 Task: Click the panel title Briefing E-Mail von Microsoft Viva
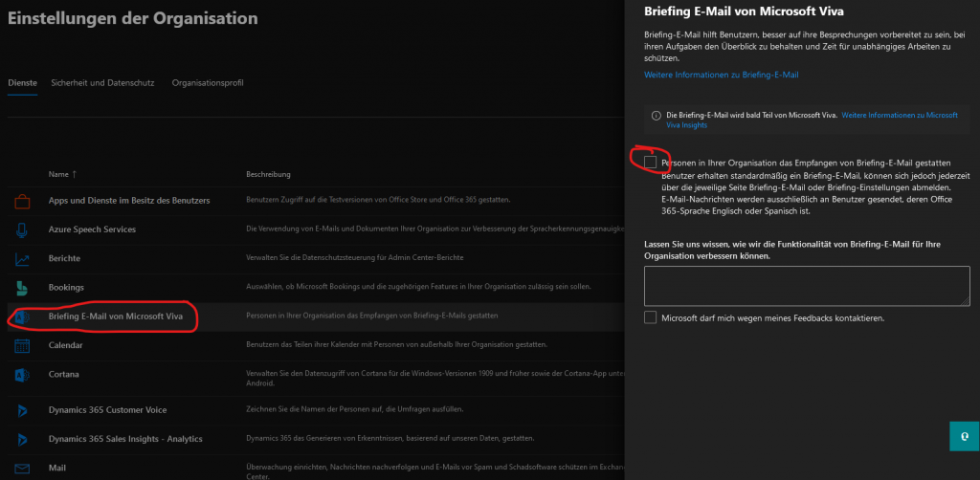coord(744,11)
